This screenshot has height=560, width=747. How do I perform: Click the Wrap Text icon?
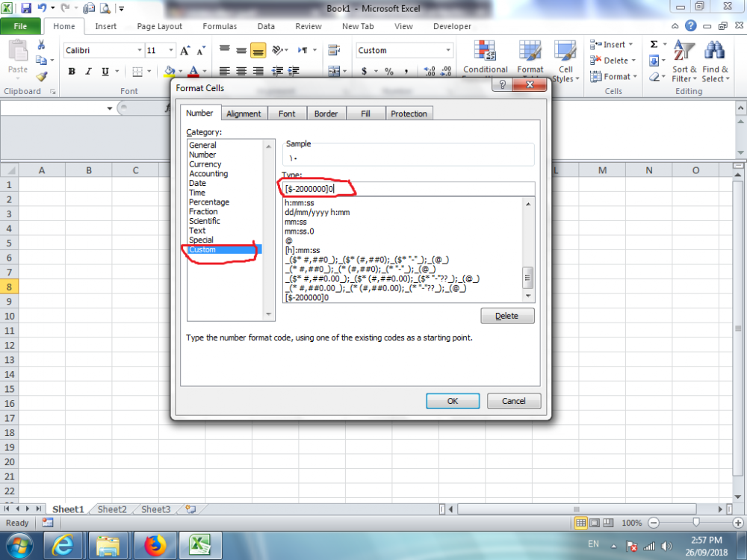[335, 50]
